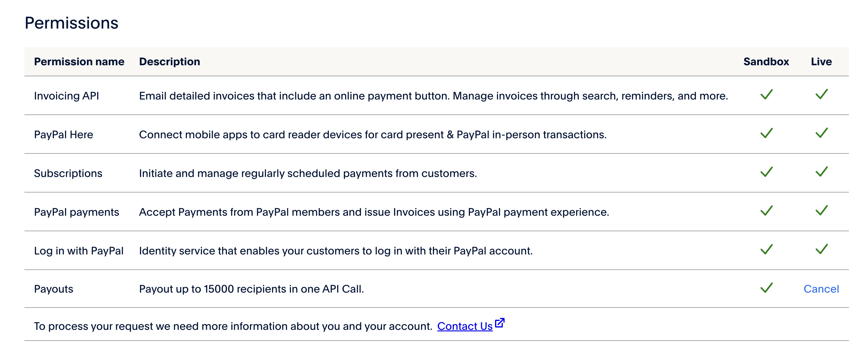Click the Sandbox checkmark for Payouts

[766, 288]
